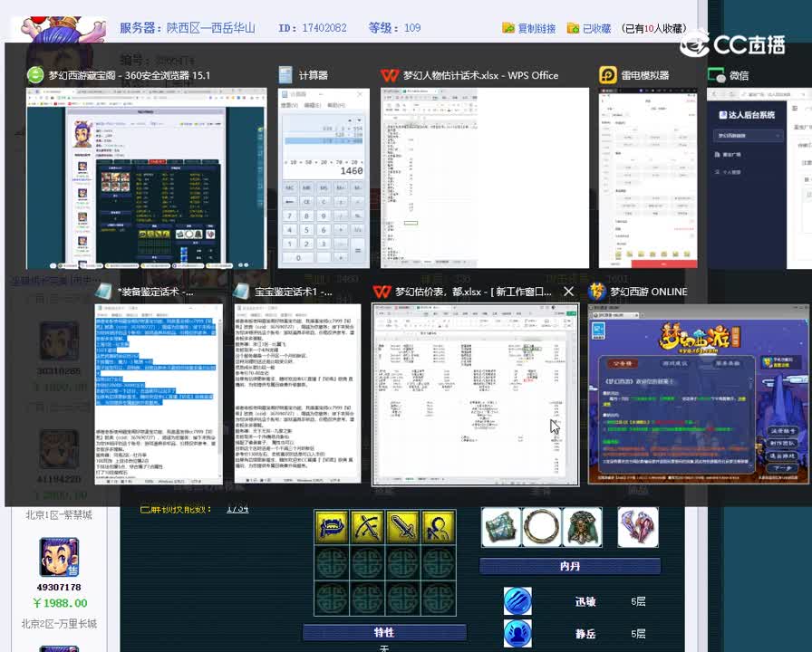This screenshot has height=652, width=812.
Task: Click the pink winged ornament equipment icon
Action: 638,527
